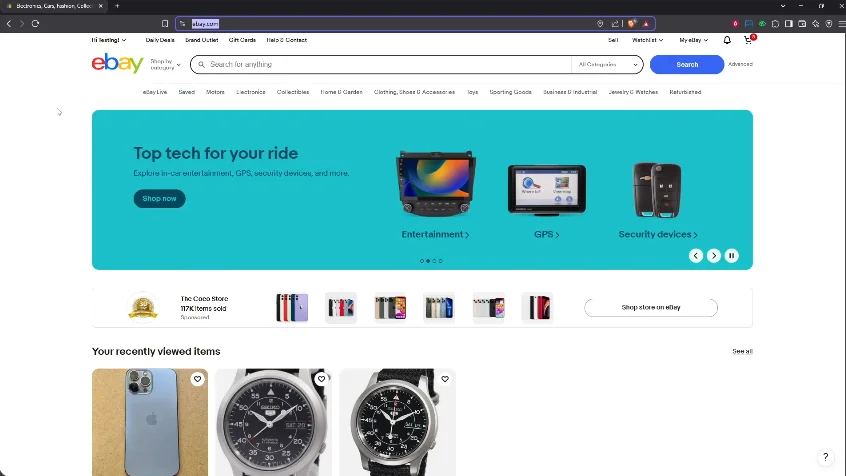The height and width of the screenshot is (476, 846).
Task: Go forward in browser history
Action: (x=22, y=24)
